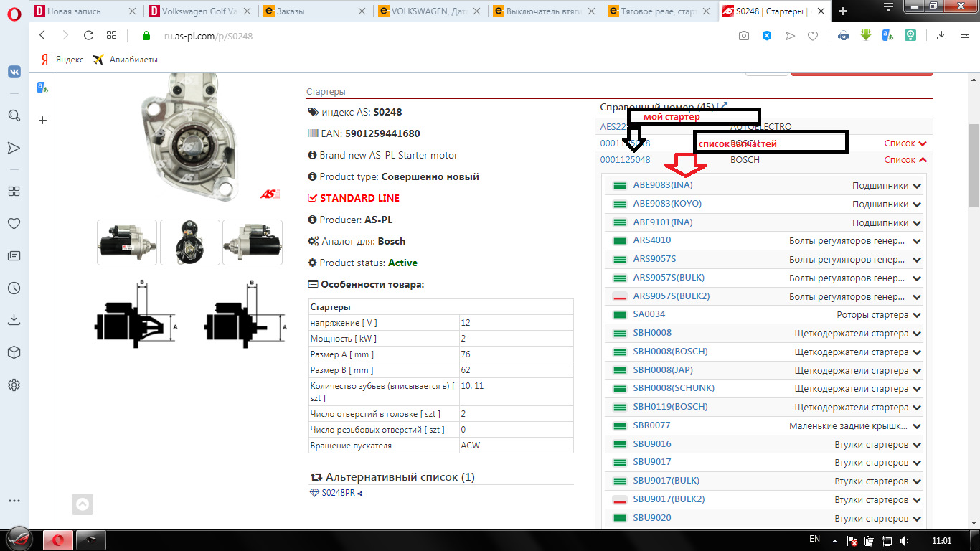Click the VK music headphones extension icon
980x551 pixels.
[844, 35]
